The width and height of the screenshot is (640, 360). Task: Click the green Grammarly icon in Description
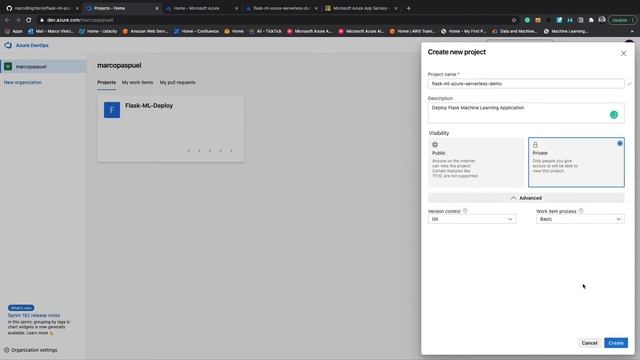click(614, 115)
